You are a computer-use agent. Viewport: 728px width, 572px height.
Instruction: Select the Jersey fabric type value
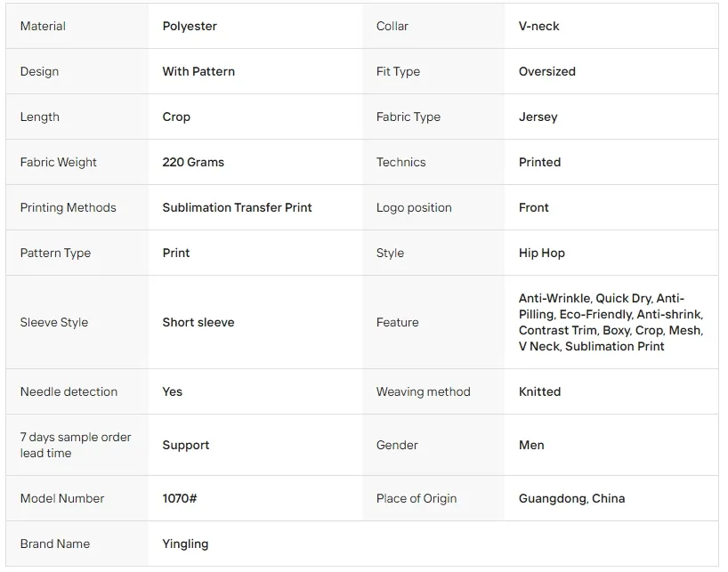pos(538,117)
